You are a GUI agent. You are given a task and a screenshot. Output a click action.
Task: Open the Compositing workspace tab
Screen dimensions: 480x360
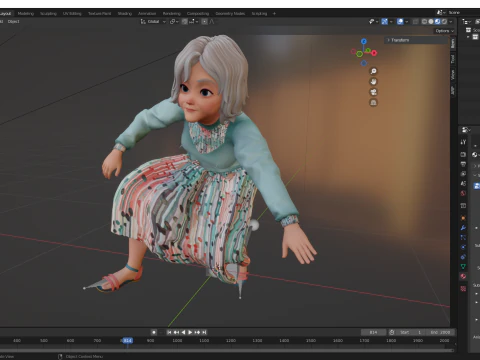198,14
